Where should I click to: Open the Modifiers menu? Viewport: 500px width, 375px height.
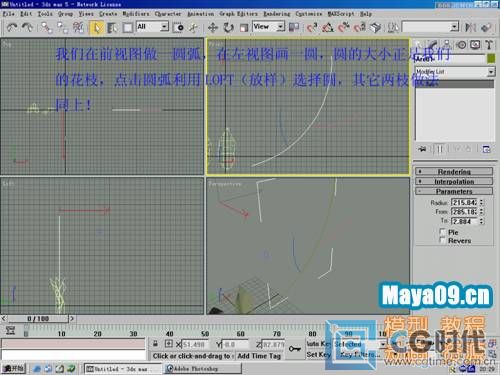136,14
